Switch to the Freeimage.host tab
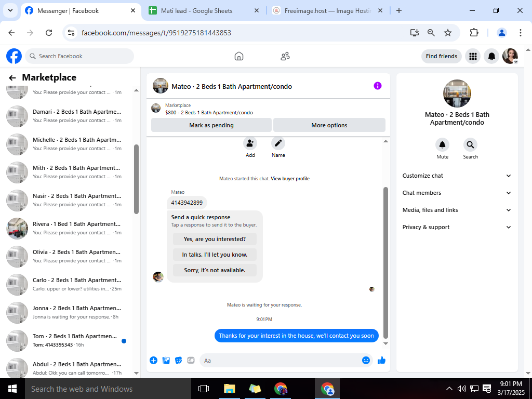 [328, 11]
